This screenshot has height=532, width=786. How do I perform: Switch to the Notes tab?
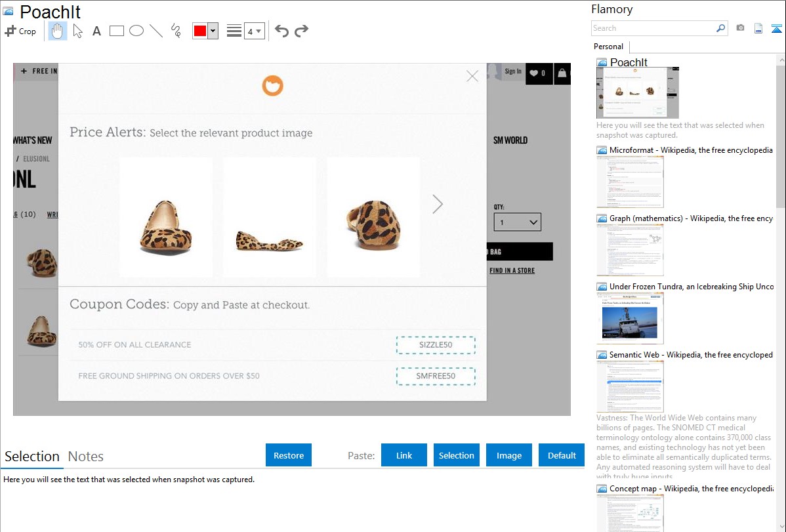pos(86,457)
